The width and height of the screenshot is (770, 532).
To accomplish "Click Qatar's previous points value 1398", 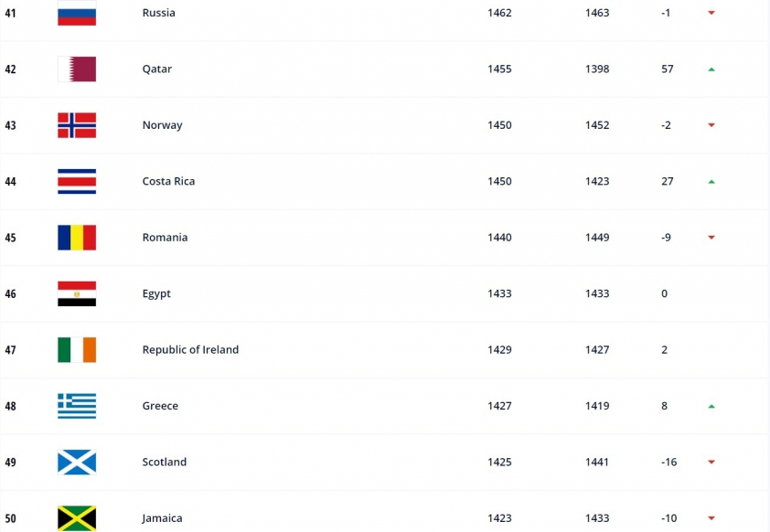I will click(597, 69).
